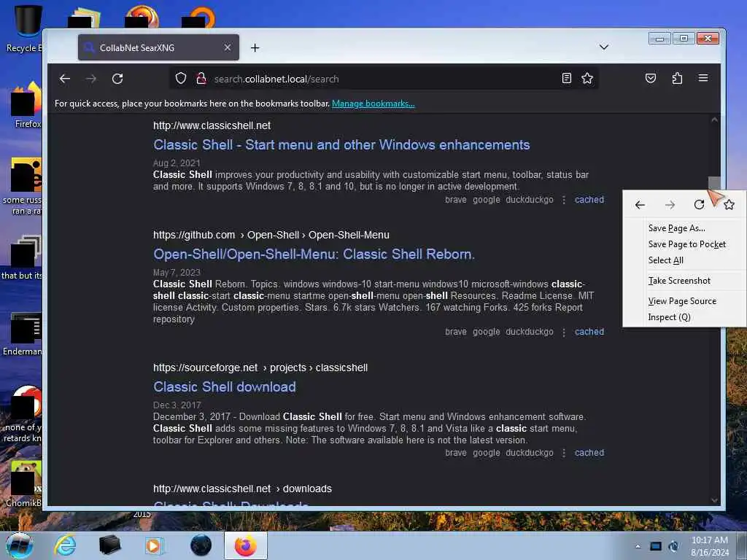The image size is (747, 560).
Task: Click the scrollbar up arrow of the page
Action: [714, 120]
